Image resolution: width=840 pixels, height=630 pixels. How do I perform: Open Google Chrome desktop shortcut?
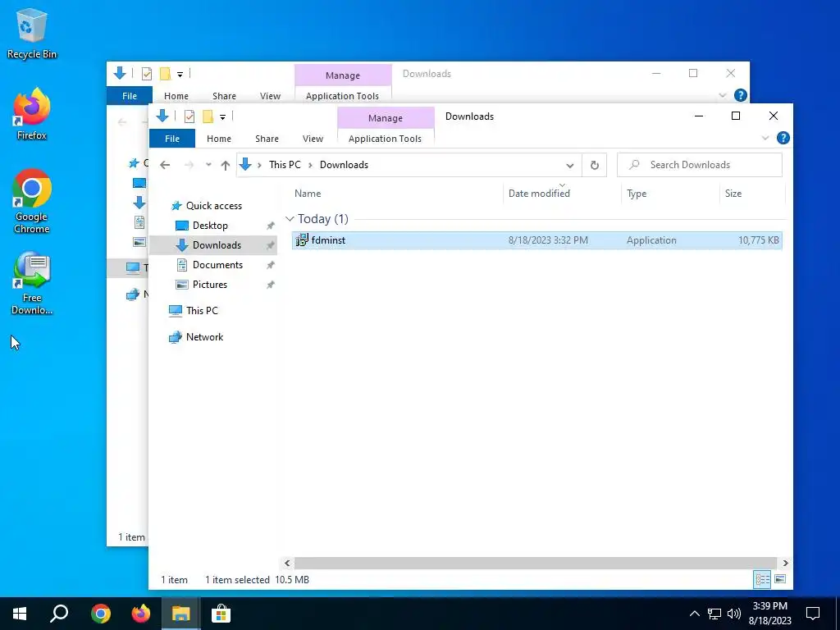coord(32,202)
